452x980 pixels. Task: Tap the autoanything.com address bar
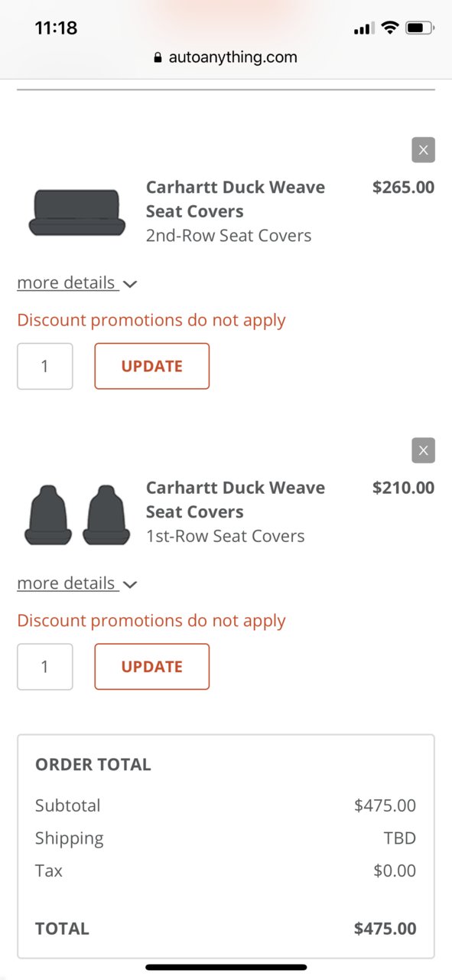tap(226, 57)
